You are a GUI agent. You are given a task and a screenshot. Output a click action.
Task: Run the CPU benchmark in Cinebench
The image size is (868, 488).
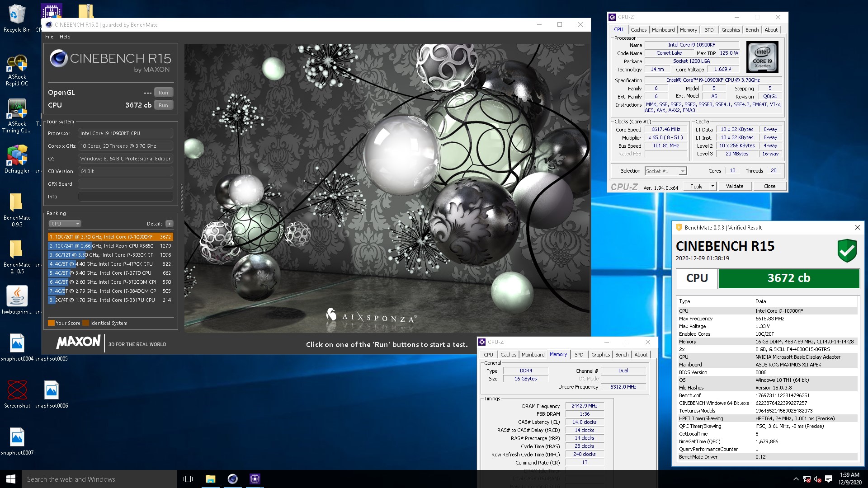[163, 105]
